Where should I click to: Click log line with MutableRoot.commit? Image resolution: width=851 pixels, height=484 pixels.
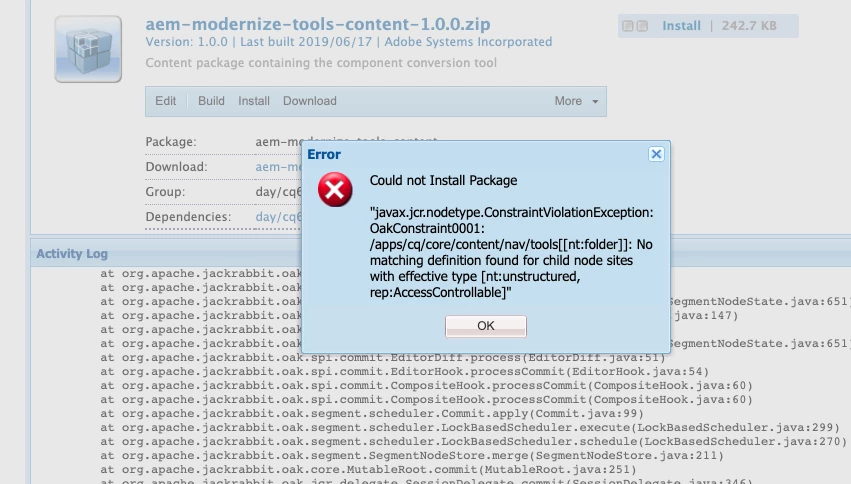368,470
